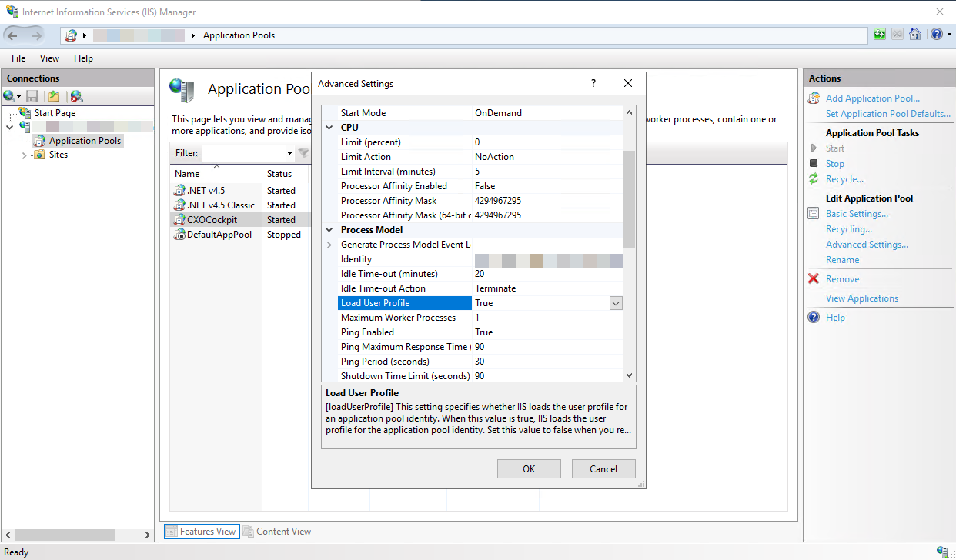Click the Up folder icon in Connections toolbar
Viewport: 956px width, 560px height.
pyautogui.click(x=54, y=96)
